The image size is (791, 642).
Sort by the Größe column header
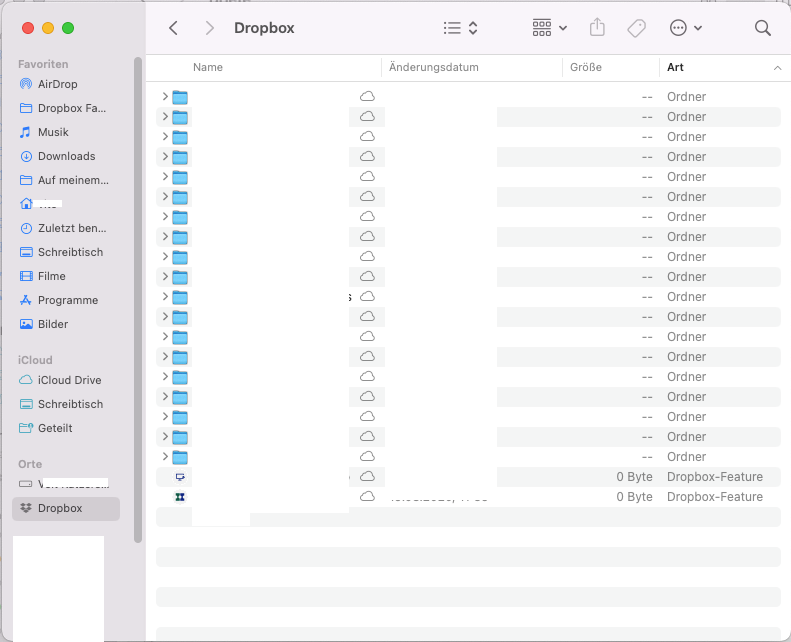tap(586, 67)
